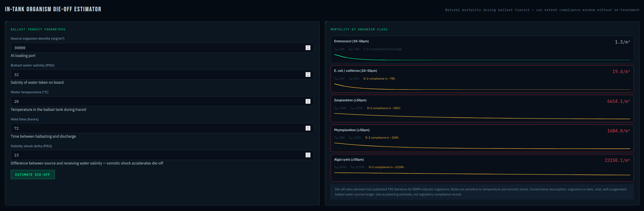Click 'Salinity of water taken on board' hint
The height and width of the screenshot is (211, 644).
coord(37,83)
